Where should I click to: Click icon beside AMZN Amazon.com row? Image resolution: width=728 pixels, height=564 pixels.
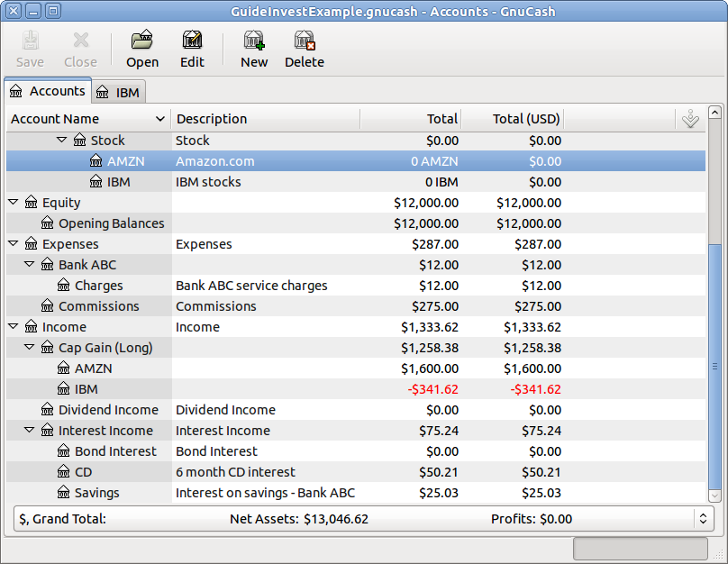click(96, 160)
